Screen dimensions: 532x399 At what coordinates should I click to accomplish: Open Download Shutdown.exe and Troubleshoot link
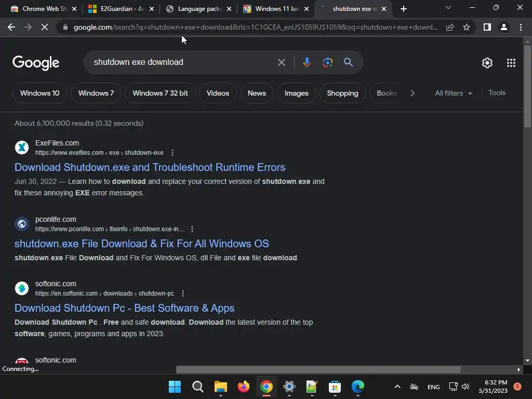150,168
